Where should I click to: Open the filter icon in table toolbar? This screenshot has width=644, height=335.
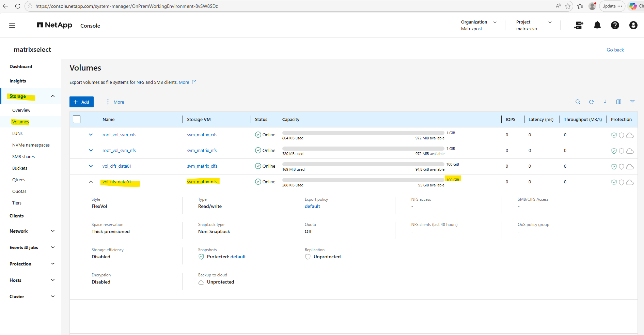click(632, 102)
